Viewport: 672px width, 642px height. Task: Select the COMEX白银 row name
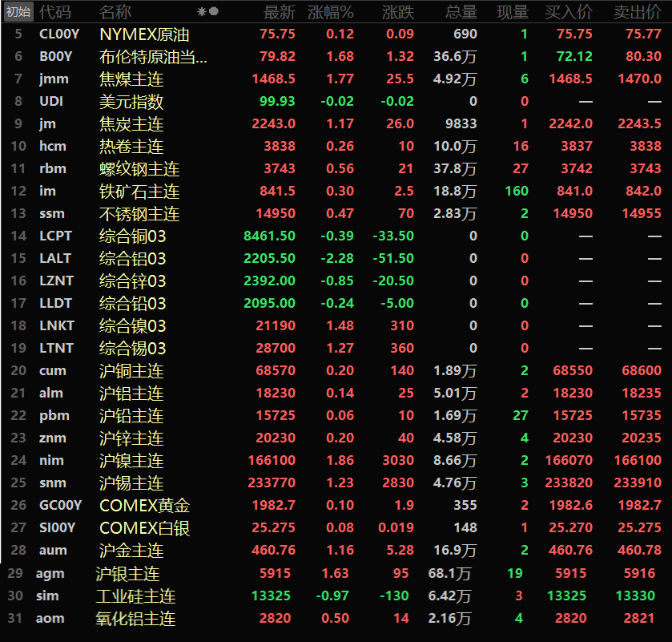144,528
